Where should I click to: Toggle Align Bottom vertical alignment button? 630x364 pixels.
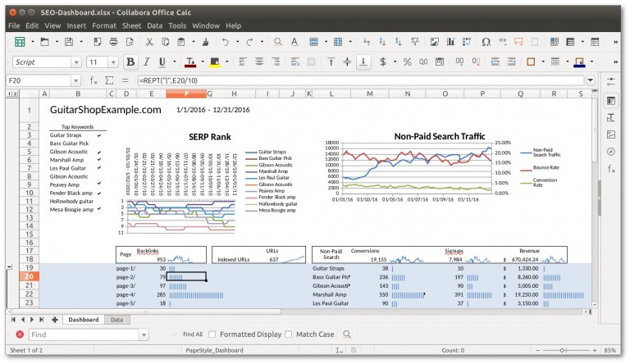pyautogui.click(x=363, y=61)
